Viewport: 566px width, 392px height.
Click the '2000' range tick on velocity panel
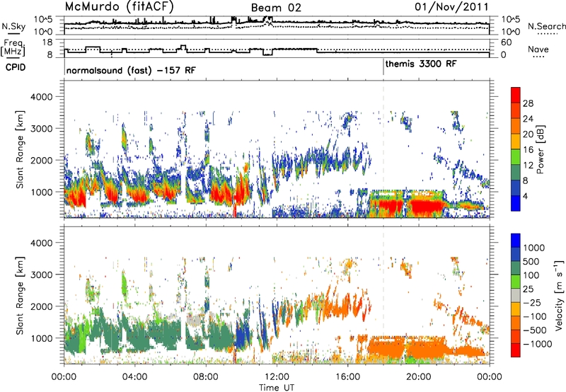tap(41, 306)
